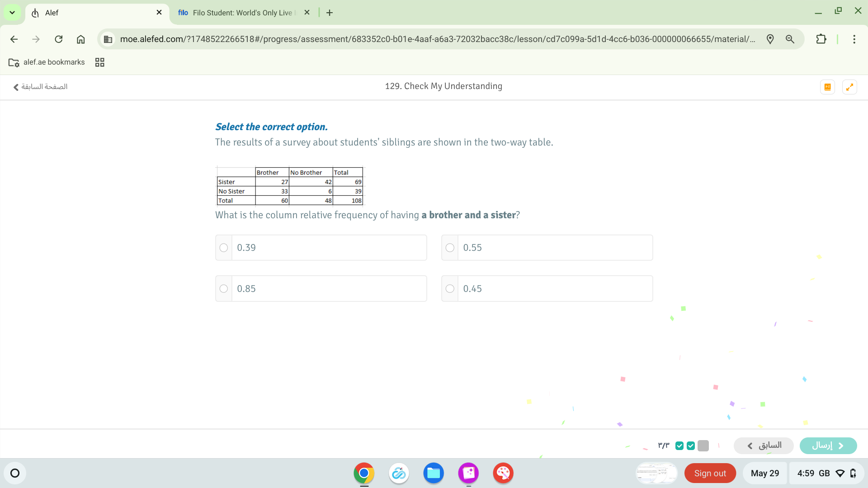Open the browser home page icon

click(x=80, y=39)
